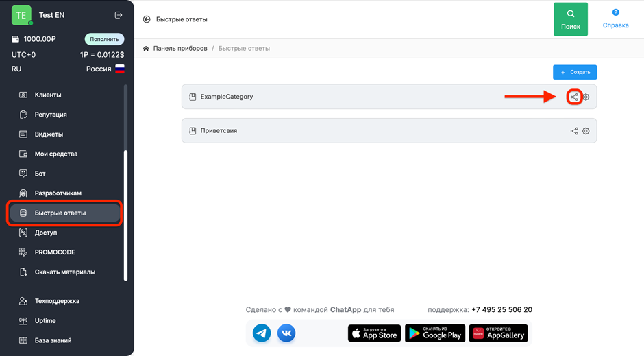Open Клиенты in the sidebar
The image size is (644, 356).
48,95
